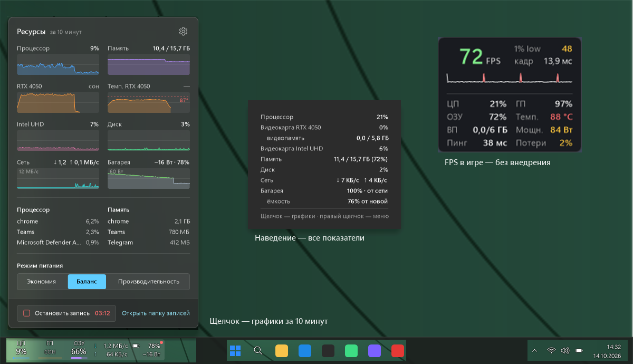Open Открыть папку записей link

point(156,313)
